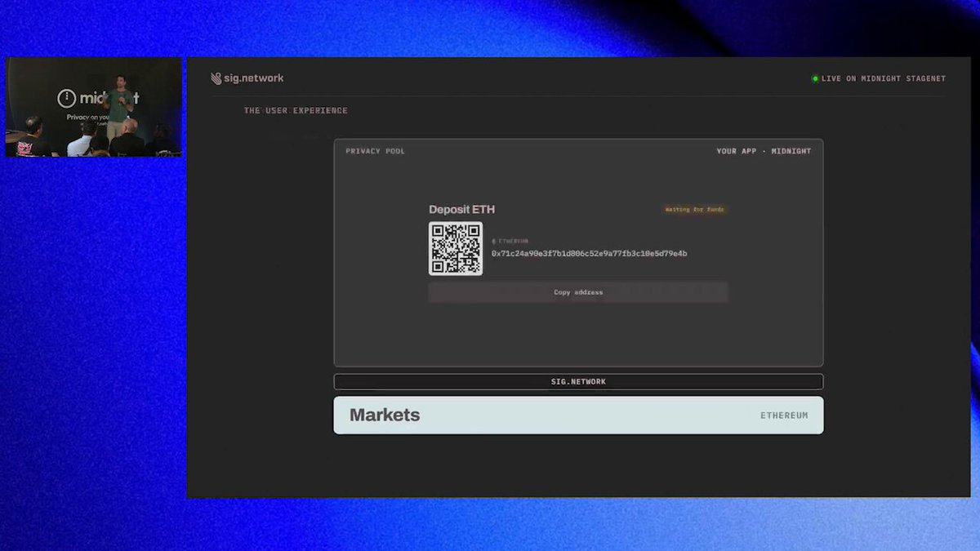The width and height of the screenshot is (980, 551).
Task: Click the deposit QR code
Action: click(456, 248)
